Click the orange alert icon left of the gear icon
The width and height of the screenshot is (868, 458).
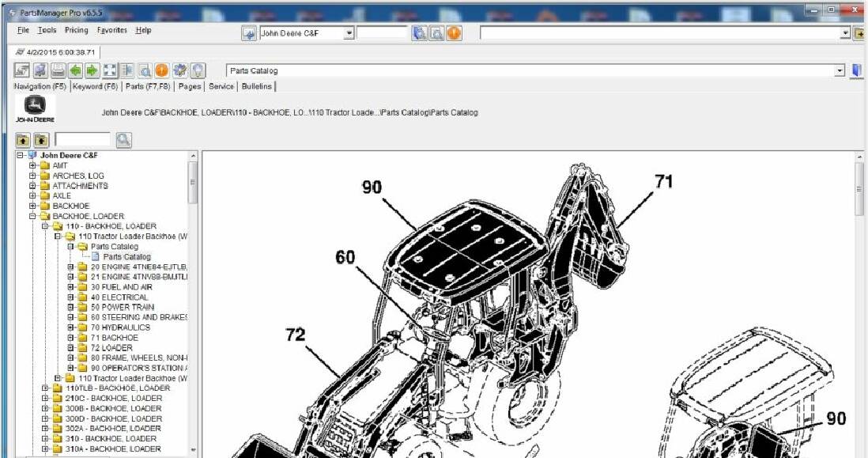pos(161,70)
